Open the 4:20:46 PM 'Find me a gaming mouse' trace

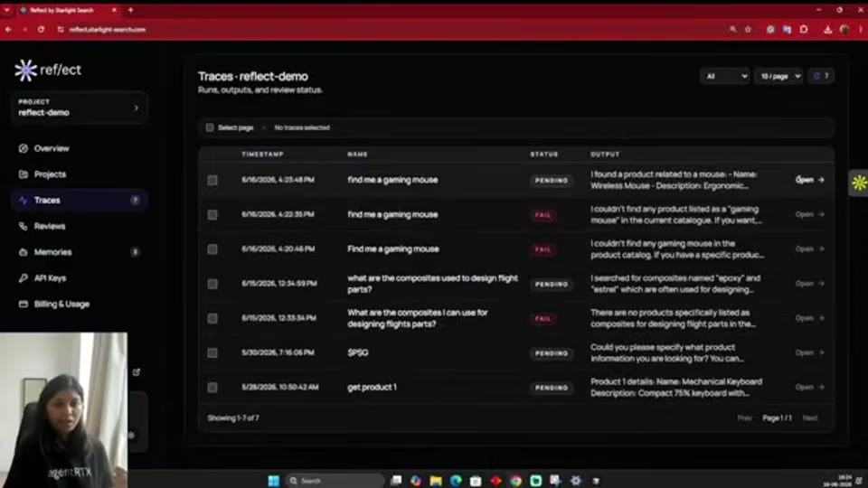point(810,249)
